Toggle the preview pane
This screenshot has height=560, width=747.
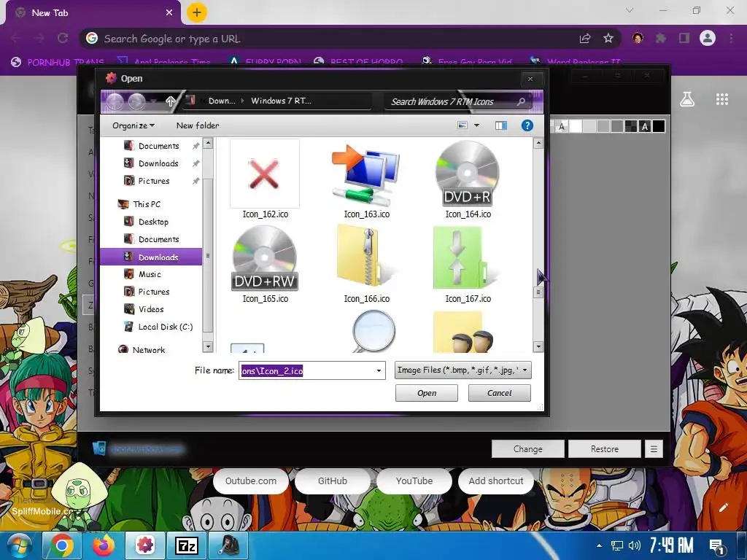pos(500,125)
